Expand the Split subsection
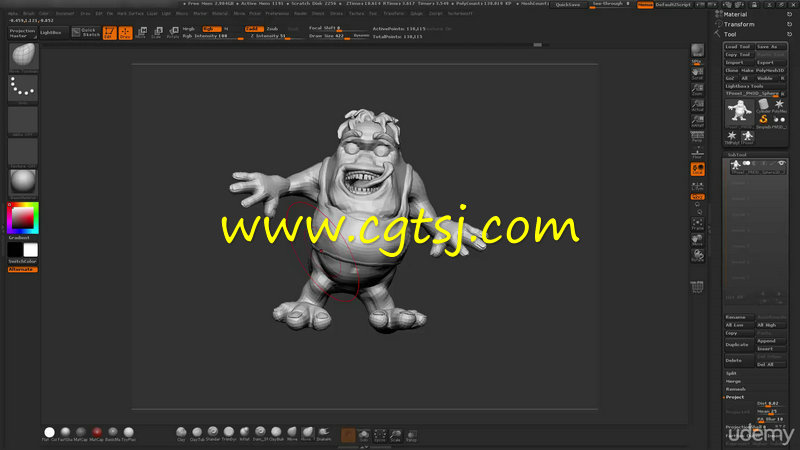 (731, 373)
